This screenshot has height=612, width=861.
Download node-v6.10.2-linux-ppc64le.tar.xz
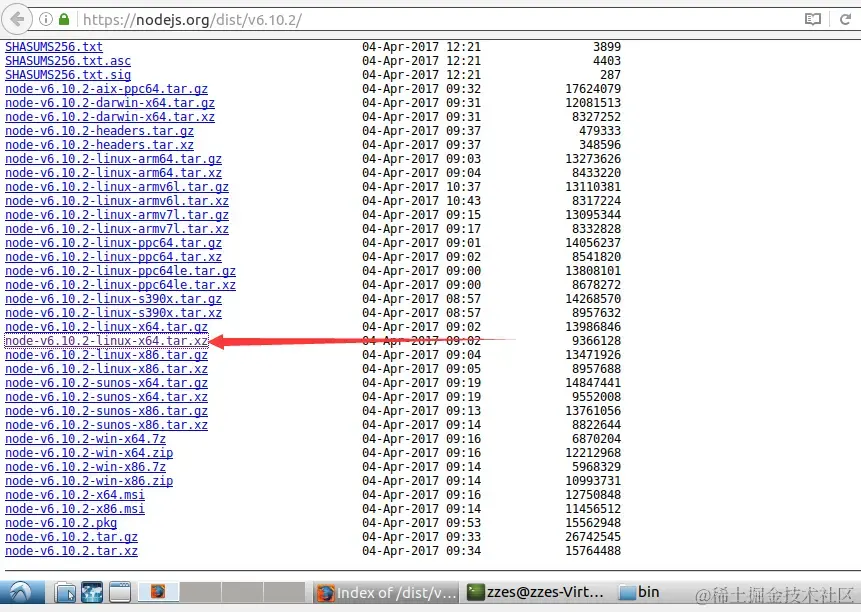coord(120,285)
